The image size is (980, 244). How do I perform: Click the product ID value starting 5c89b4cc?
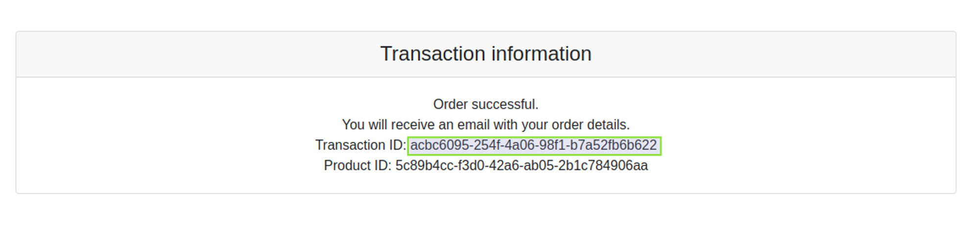[521, 165]
